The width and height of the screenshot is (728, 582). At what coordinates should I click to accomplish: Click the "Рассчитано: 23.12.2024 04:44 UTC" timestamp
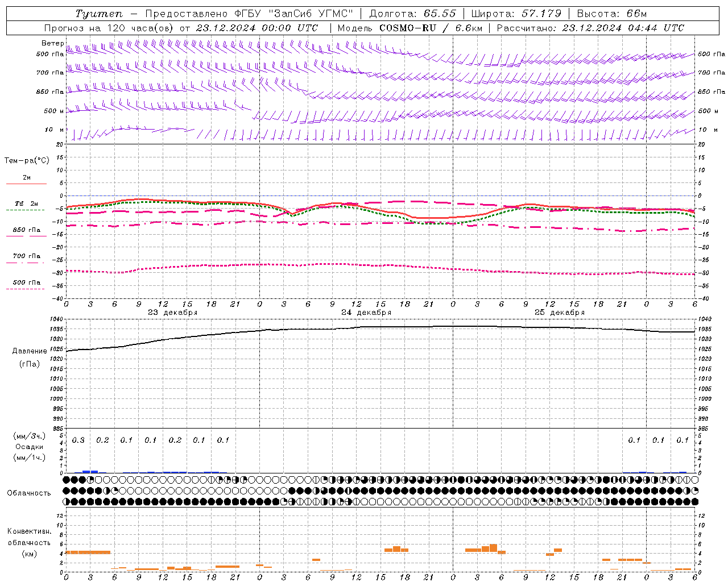click(x=590, y=28)
